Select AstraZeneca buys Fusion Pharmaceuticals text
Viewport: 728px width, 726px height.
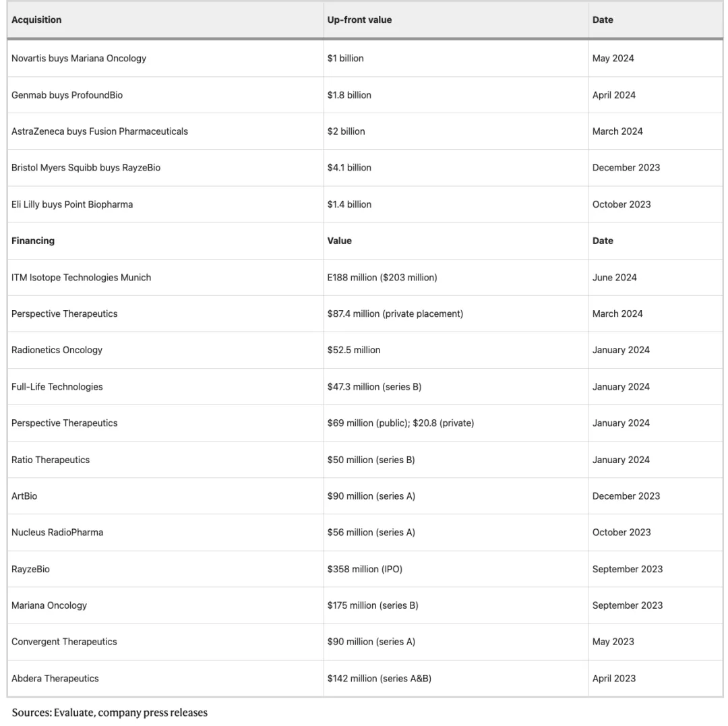pyautogui.click(x=100, y=131)
